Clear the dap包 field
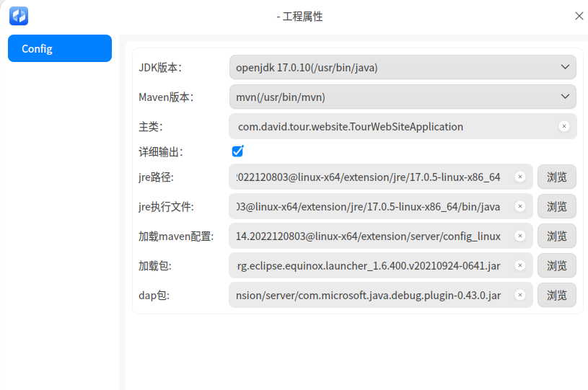Viewport: 588px width, 390px height. [520, 295]
